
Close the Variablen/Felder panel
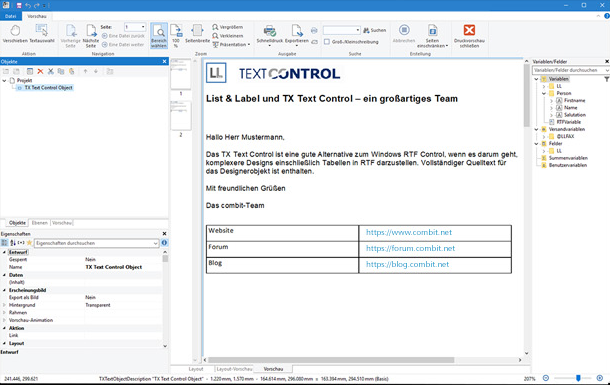[x=607, y=61]
